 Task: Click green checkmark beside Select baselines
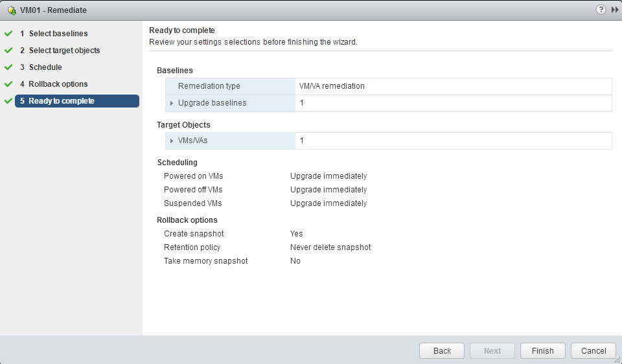pos(8,34)
